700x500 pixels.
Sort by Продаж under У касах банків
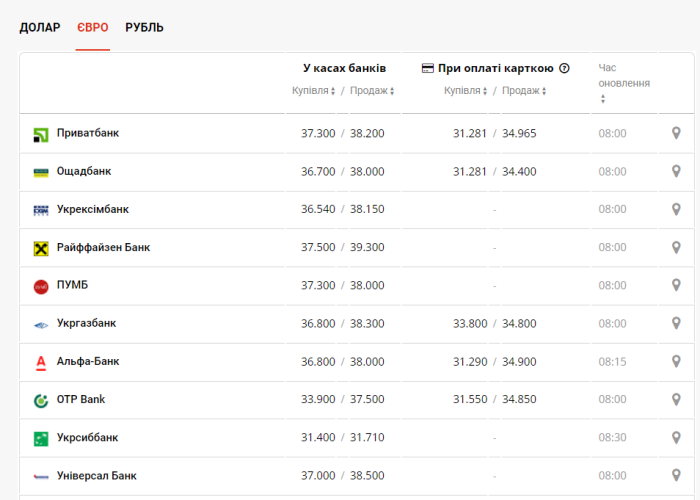(x=372, y=91)
